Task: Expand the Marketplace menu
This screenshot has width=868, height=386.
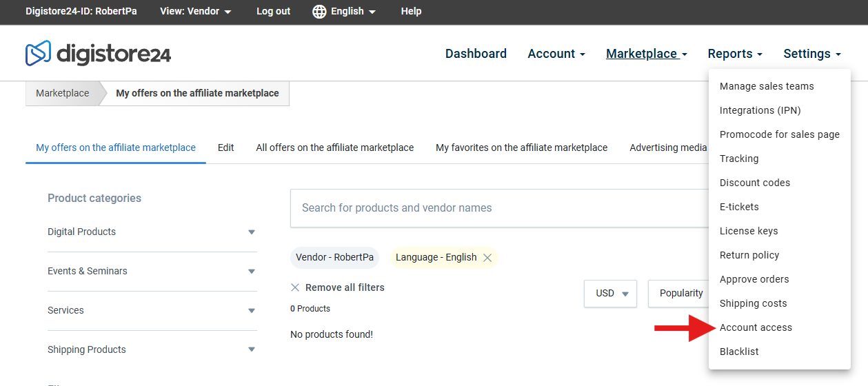Action: [647, 54]
